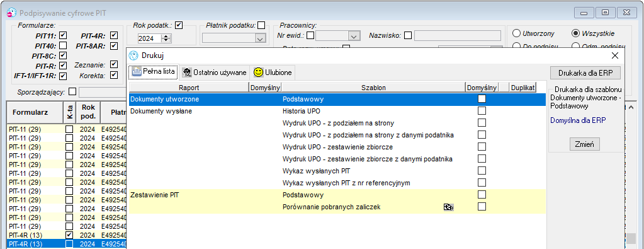This screenshot has width=644, height=249.
Task: Open the Płatnik podatku dropdown
Action: tap(259, 38)
